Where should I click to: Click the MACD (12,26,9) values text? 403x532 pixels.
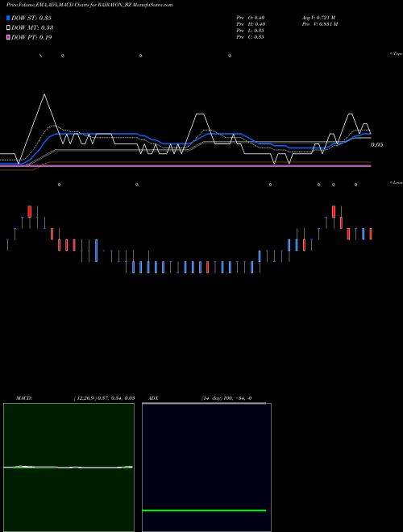click(x=104, y=398)
